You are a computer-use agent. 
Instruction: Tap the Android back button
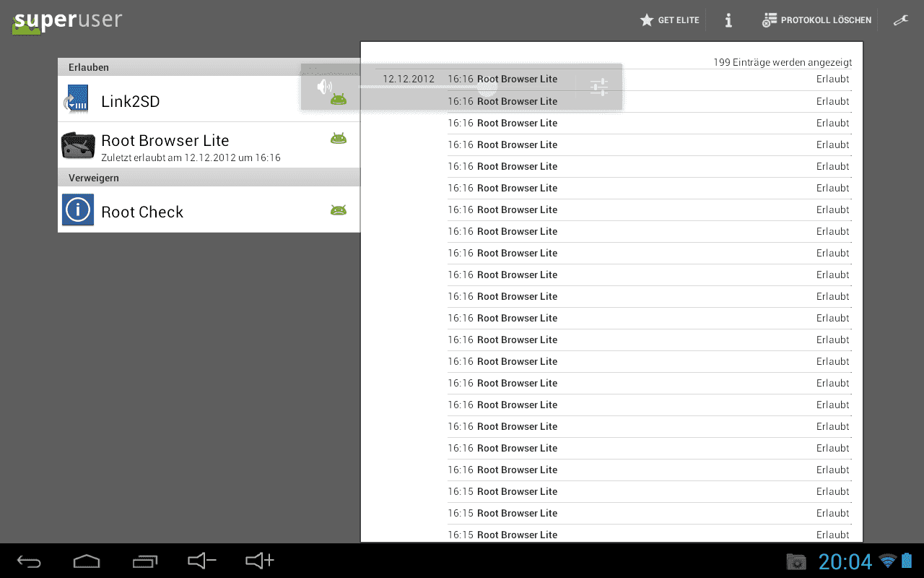point(29,561)
